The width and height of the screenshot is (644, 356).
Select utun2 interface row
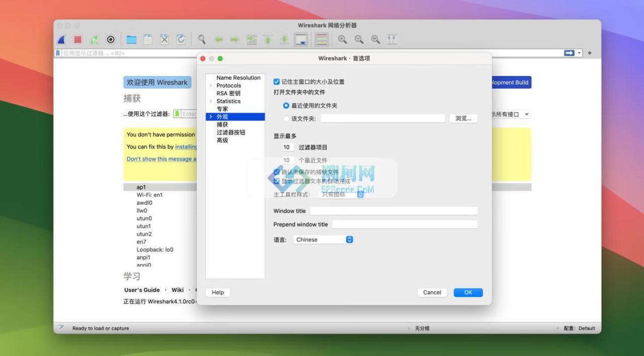point(144,234)
